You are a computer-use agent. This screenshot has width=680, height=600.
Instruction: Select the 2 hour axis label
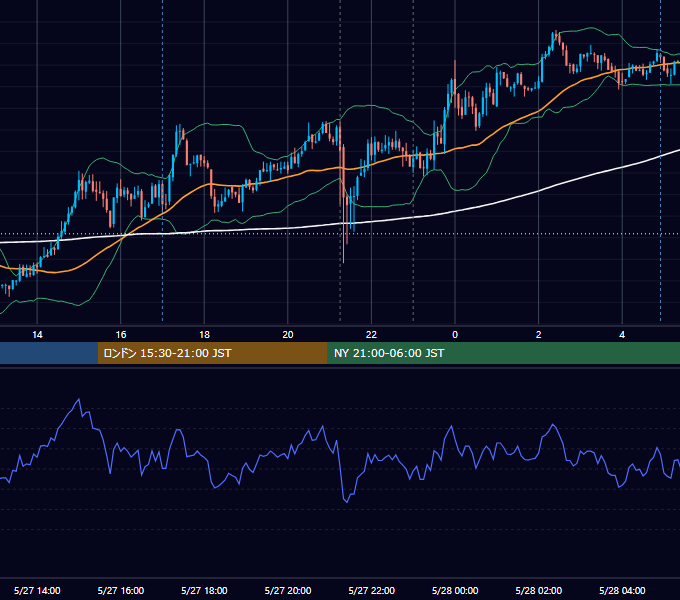(539, 335)
